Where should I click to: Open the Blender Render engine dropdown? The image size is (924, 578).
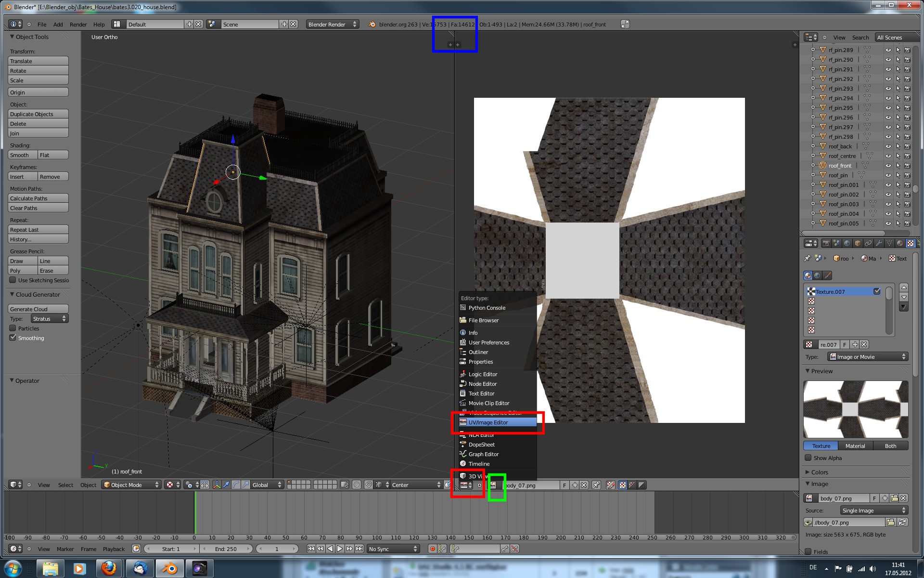[332, 24]
